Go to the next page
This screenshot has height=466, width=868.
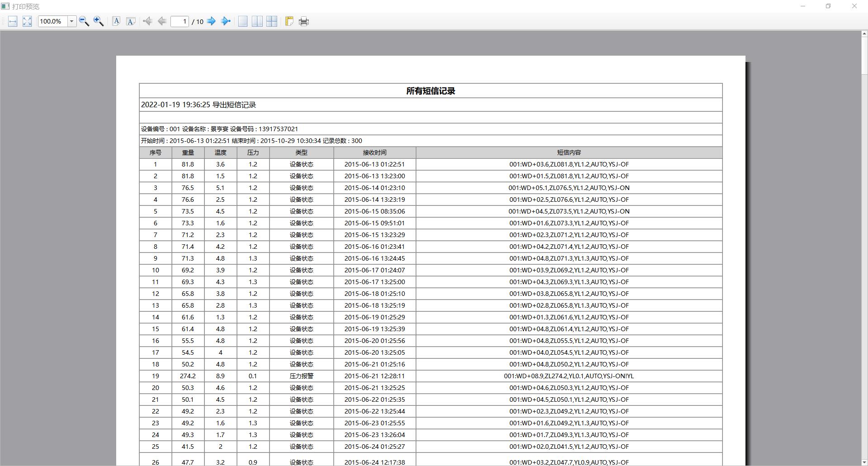[x=211, y=21]
